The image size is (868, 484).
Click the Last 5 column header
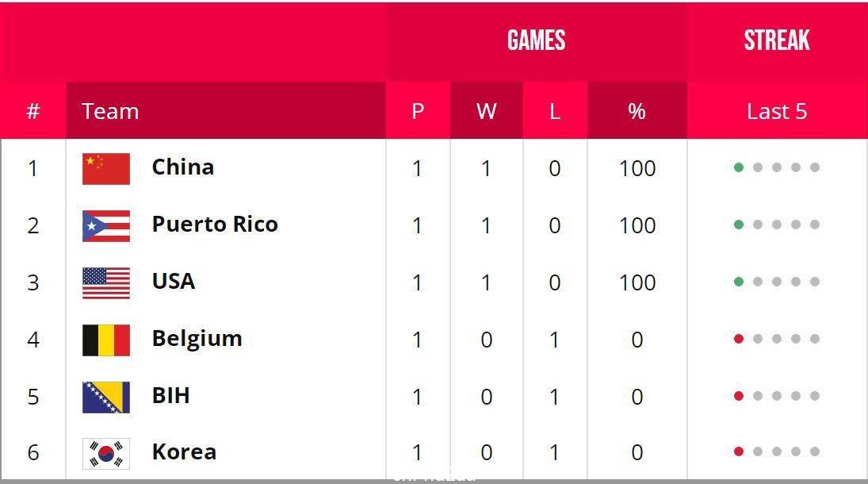(777, 111)
